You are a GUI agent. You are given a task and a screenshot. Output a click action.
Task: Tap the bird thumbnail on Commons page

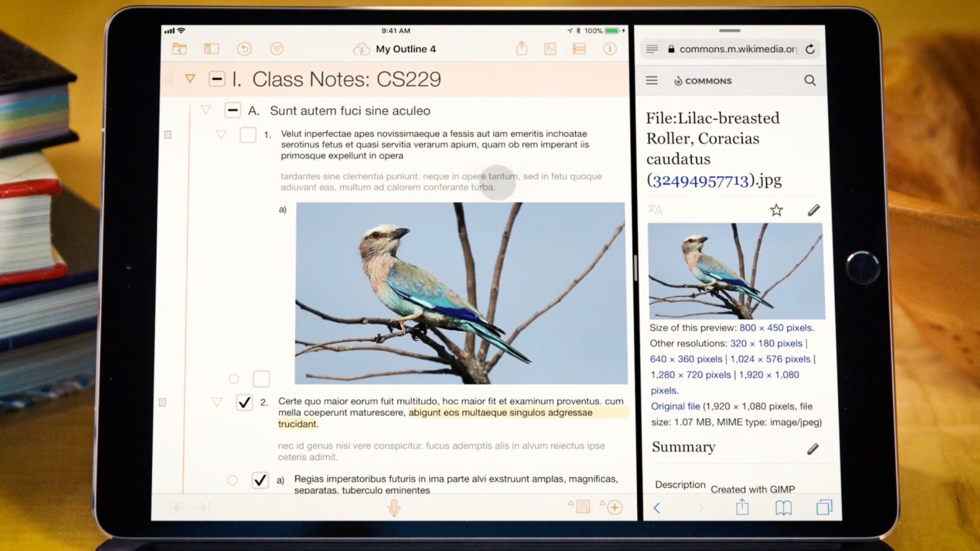736,271
